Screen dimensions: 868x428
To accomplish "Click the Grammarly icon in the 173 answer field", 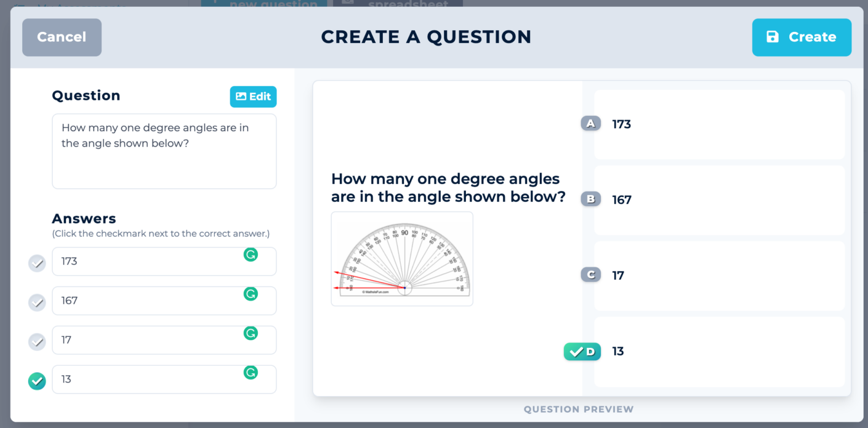I will tap(251, 254).
